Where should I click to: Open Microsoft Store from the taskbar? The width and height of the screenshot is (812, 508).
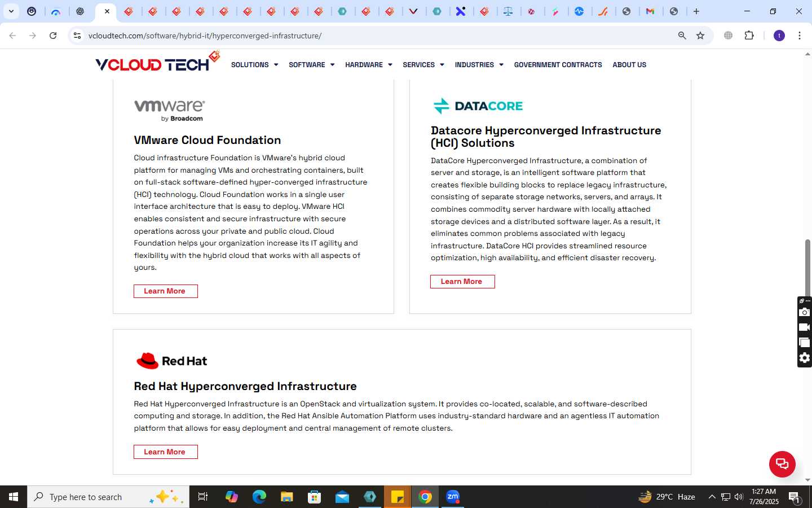point(315,497)
